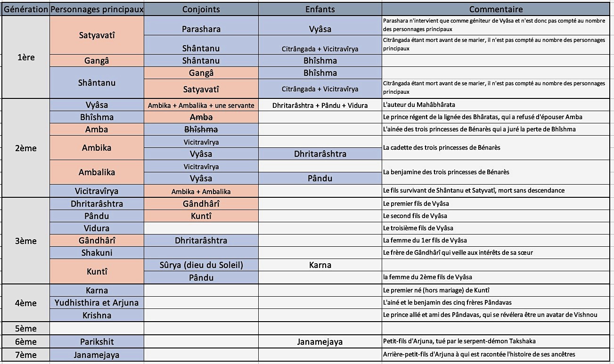The image size is (614, 364).
Task: Select the Personnages principaux column header
Action: 97,9
